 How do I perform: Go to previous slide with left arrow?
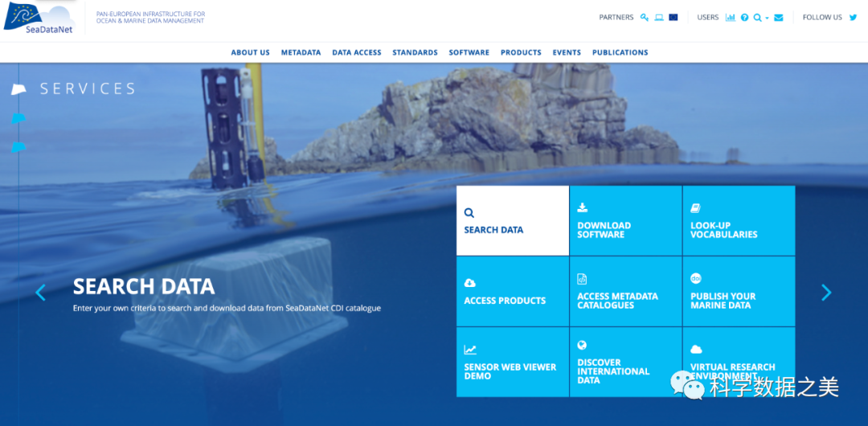tap(41, 293)
